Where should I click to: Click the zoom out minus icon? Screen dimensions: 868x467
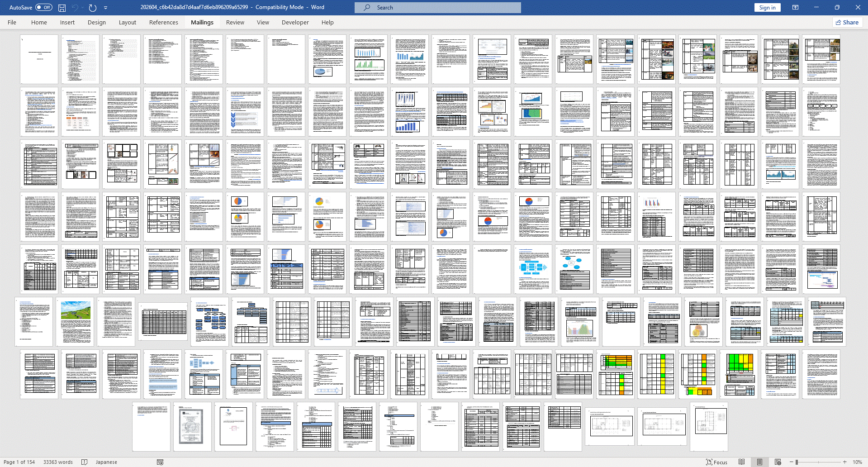point(791,462)
